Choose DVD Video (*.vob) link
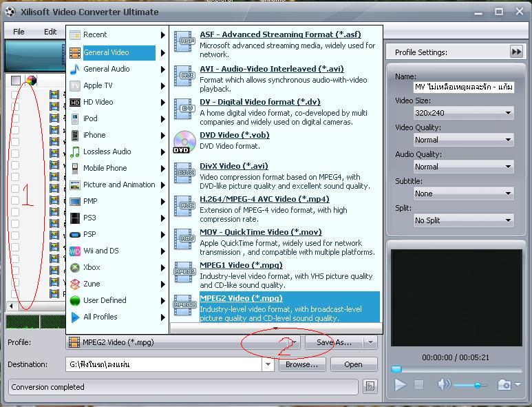Screen dimensions: 532x407 click(235, 135)
